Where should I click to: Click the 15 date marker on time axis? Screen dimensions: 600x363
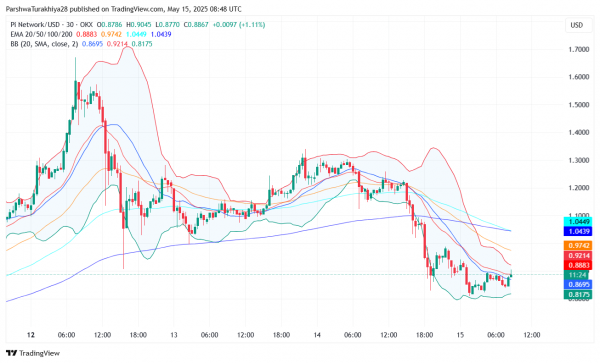[x=460, y=335]
